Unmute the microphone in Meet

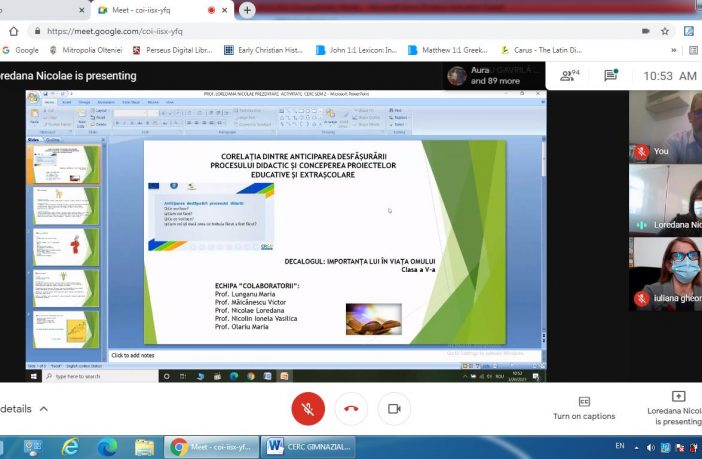[x=308, y=409]
